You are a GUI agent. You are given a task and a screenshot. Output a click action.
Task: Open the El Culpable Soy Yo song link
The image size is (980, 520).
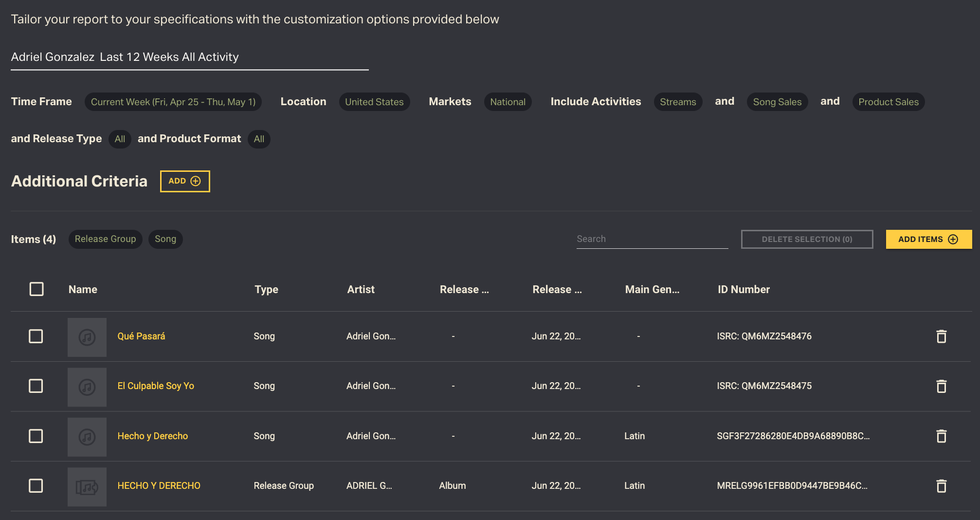[x=156, y=386]
